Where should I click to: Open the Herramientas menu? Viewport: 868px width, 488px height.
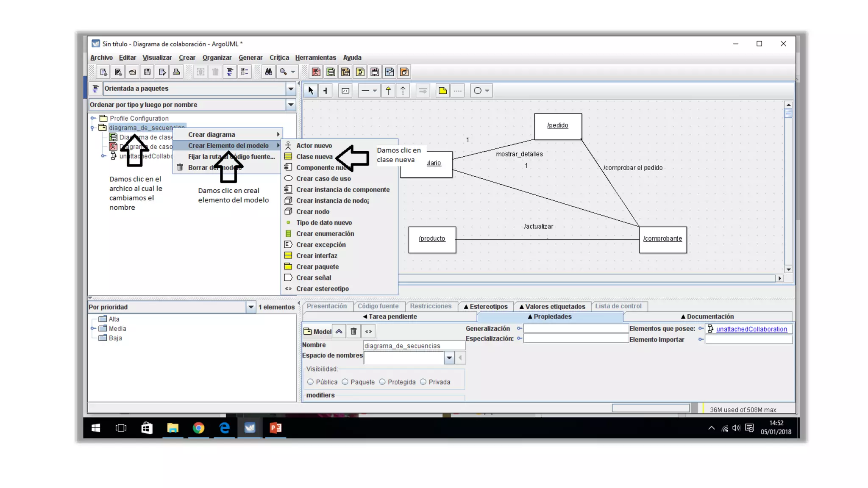click(x=315, y=58)
